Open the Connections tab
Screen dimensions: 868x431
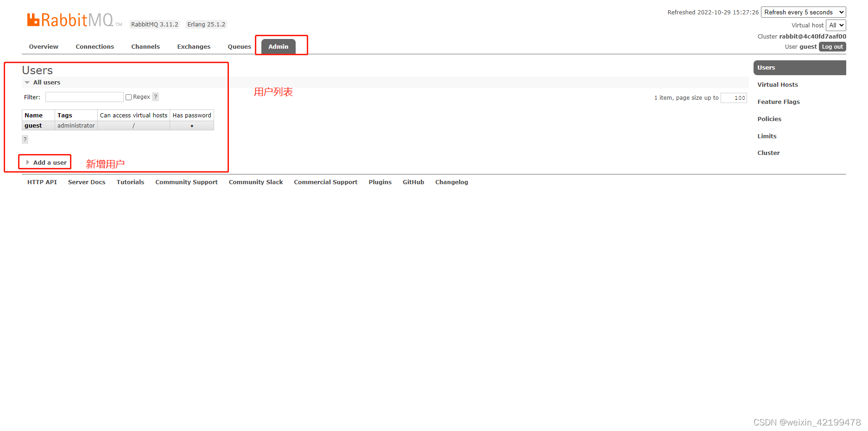tap(95, 46)
